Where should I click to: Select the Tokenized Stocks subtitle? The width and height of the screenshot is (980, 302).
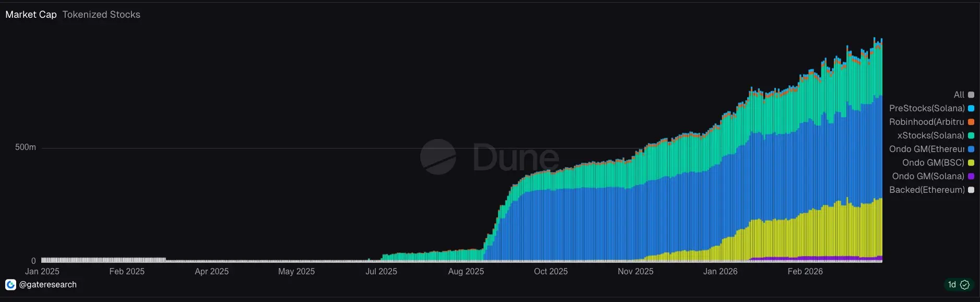tap(101, 15)
